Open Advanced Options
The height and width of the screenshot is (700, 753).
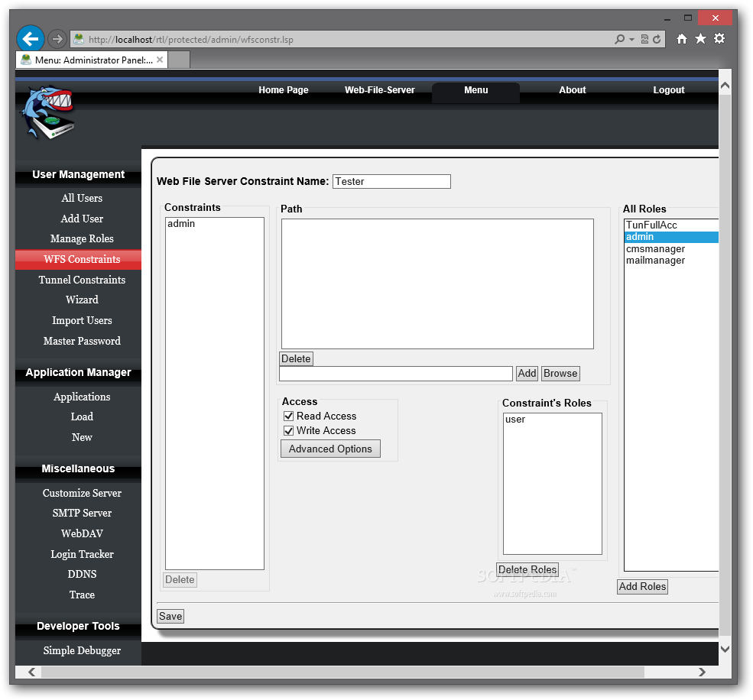tap(330, 449)
